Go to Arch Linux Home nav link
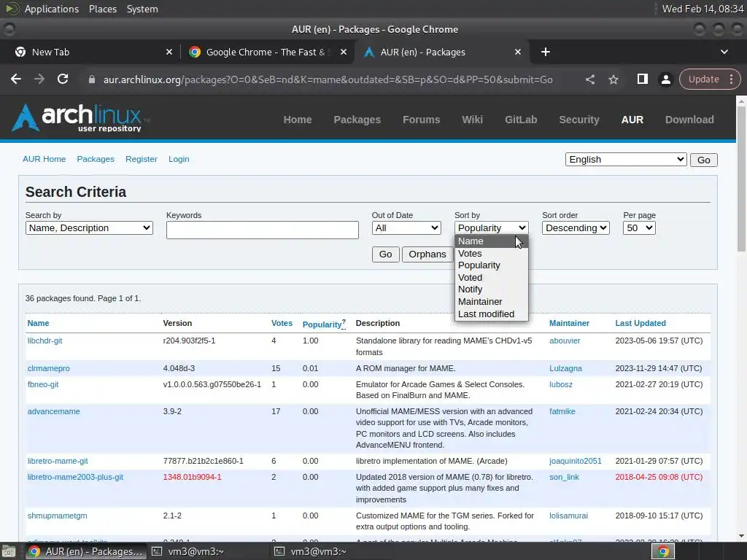This screenshot has width=747, height=560. click(x=298, y=120)
